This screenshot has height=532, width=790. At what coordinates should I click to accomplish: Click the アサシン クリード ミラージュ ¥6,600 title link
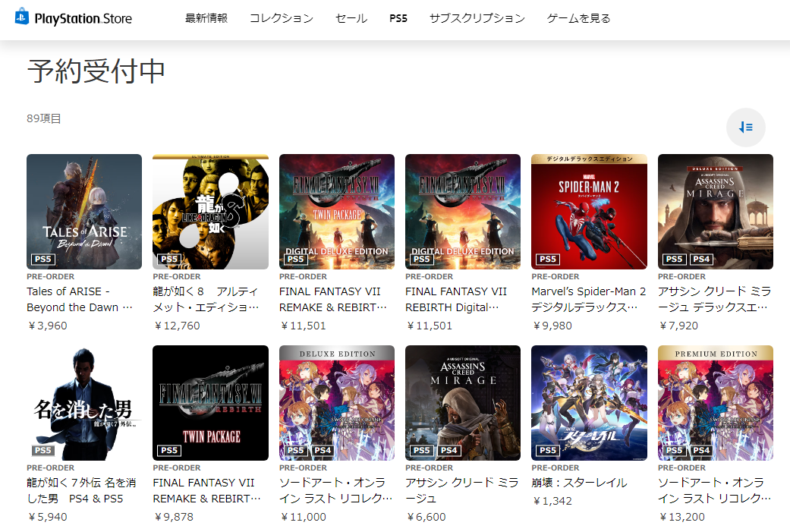pyautogui.click(x=462, y=490)
